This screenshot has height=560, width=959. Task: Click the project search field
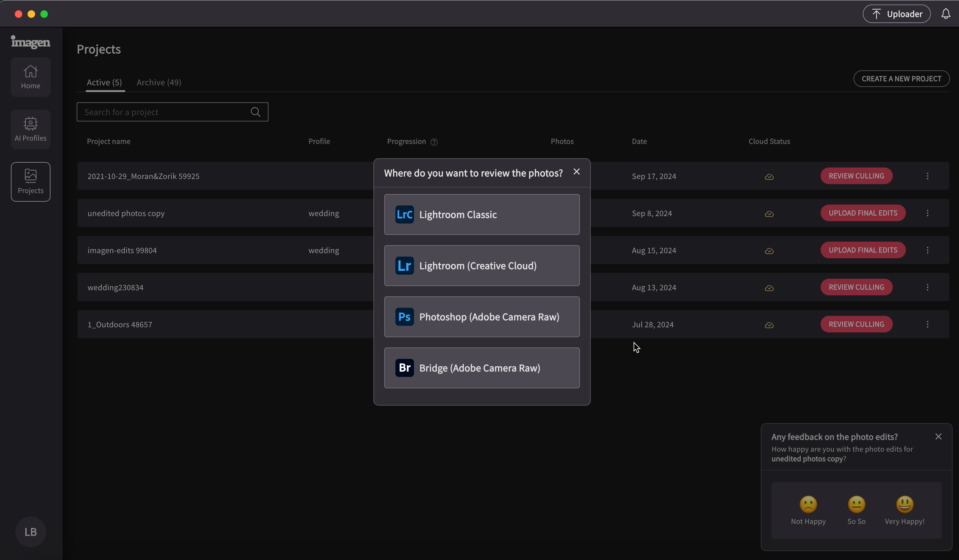(x=164, y=112)
